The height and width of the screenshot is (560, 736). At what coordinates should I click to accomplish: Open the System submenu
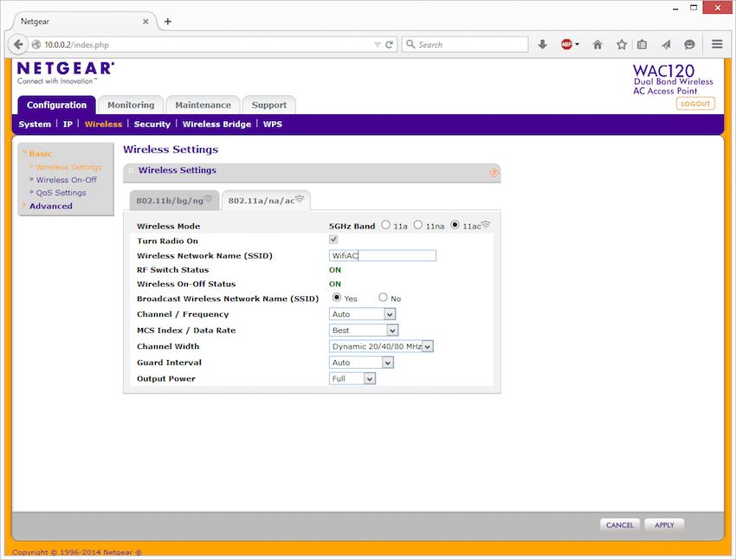(35, 125)
